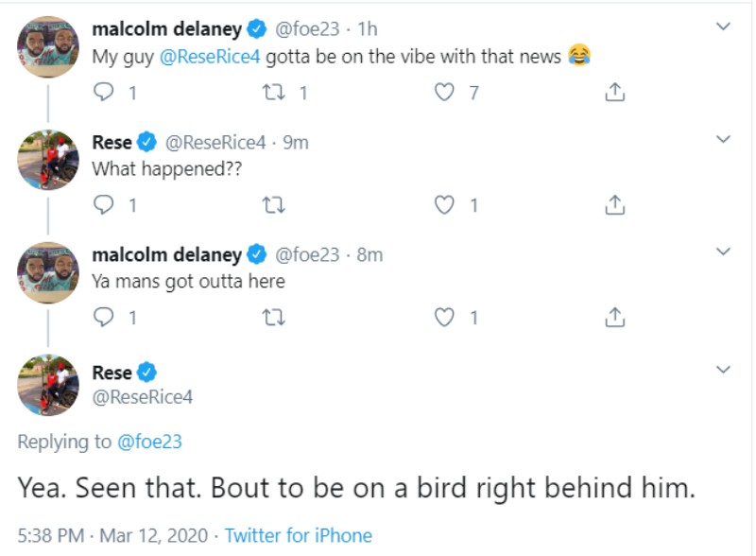Open more options on first tweet

tap(723, 27)
